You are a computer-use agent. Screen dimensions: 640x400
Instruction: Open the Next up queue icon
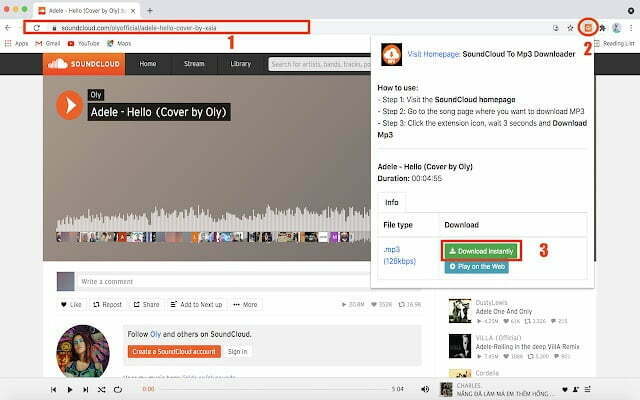(x=587, y=389)
